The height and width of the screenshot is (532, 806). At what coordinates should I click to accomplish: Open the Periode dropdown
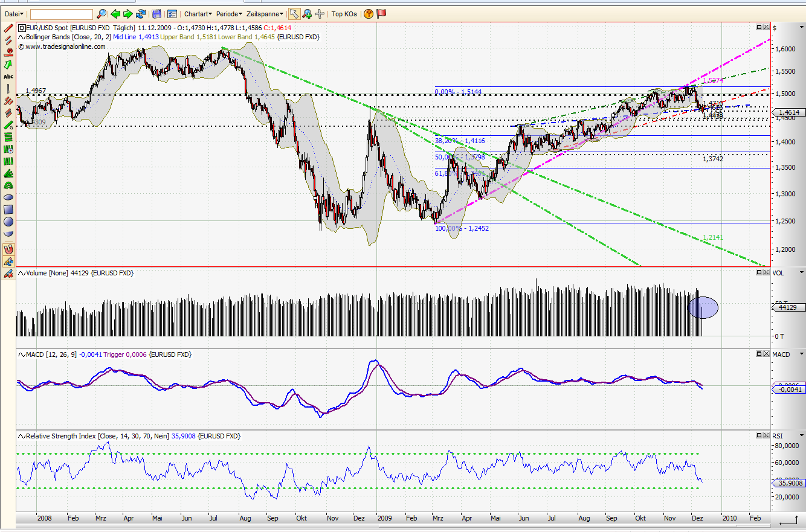coord(228,13)
